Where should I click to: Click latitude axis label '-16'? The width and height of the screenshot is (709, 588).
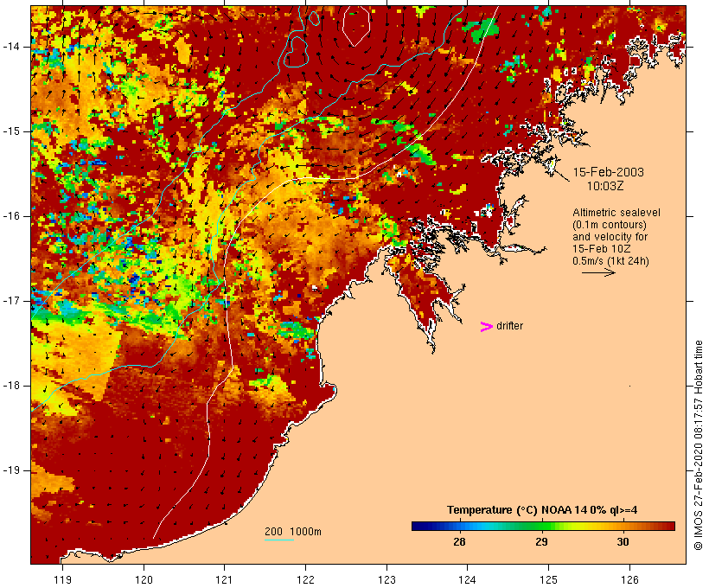(x=11, y=216)
